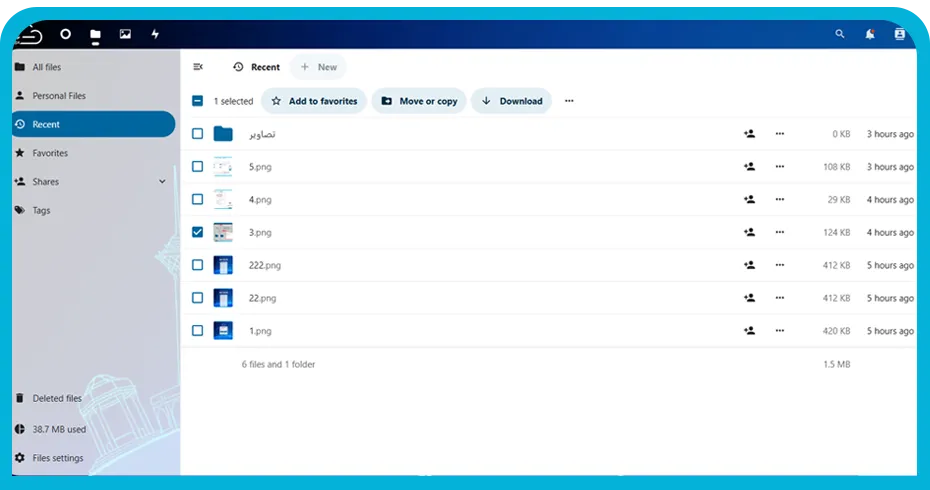Click Add to favorites button
930x490 pixels.
314,101
